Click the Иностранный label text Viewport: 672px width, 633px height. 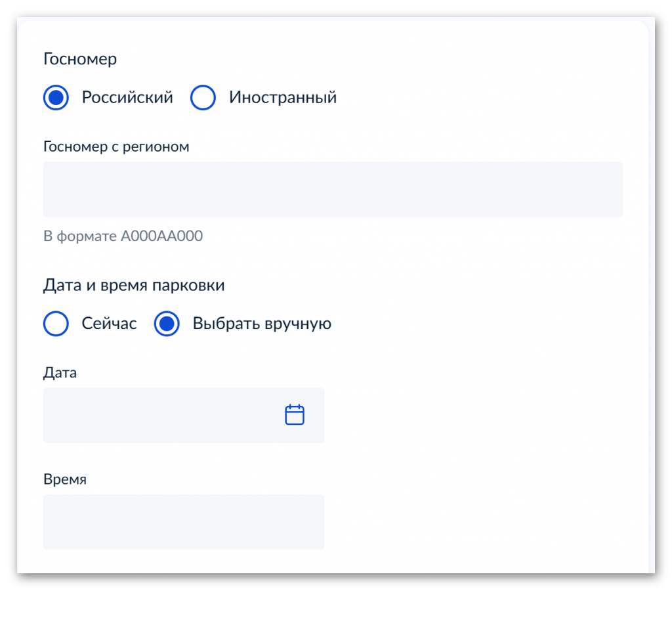283,97
